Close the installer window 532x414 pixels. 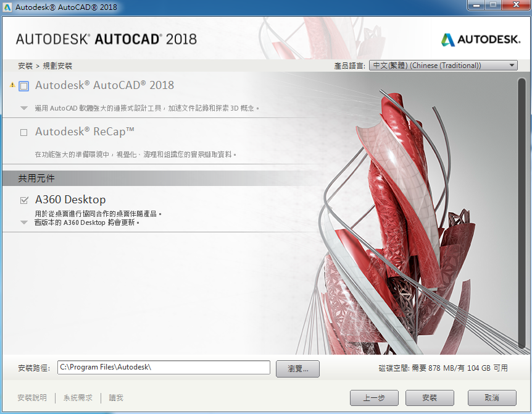tap(516, 5)
